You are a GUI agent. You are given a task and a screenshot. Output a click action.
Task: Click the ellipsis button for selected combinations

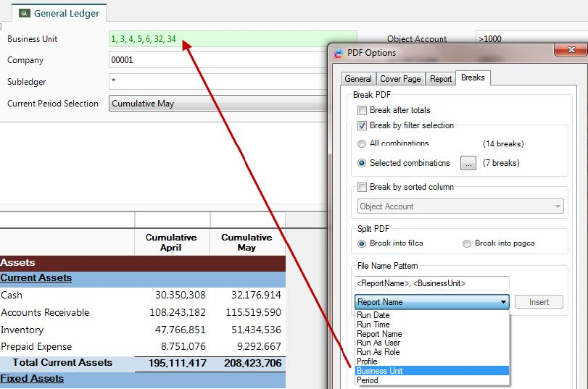[468, 164]
